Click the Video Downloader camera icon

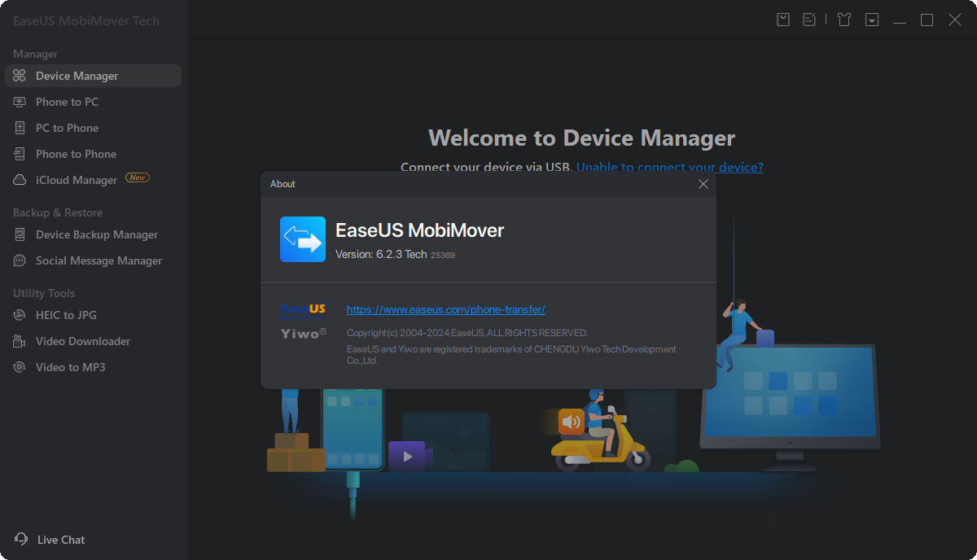tap(20, 341)
